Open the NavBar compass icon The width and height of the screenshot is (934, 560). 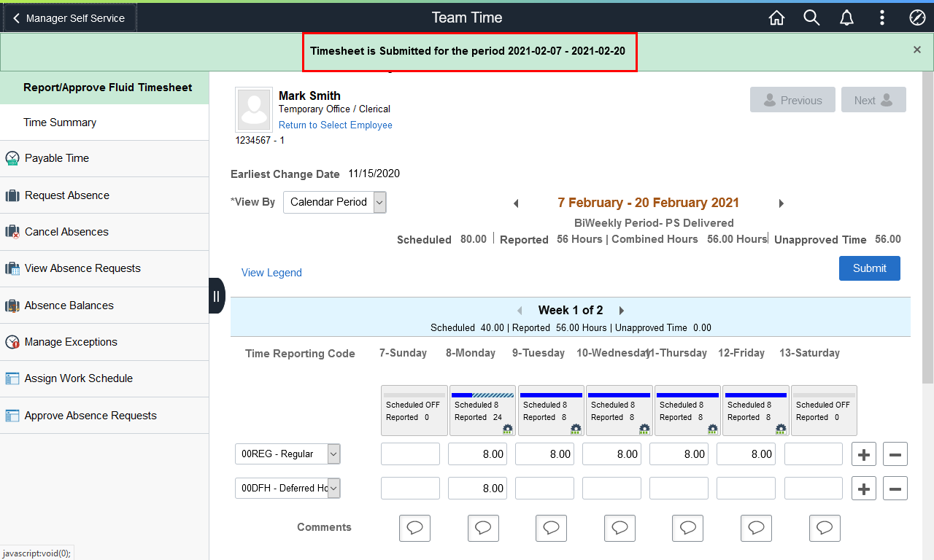(917, 18)
